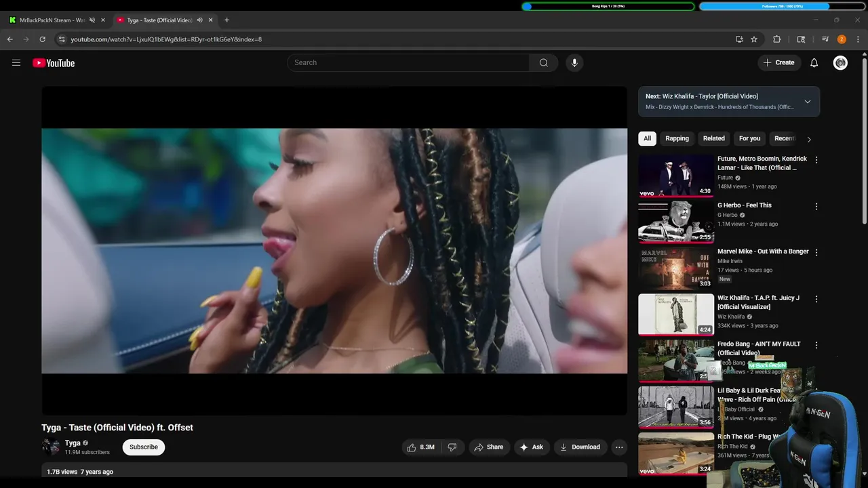Open Future Like That thumbnail
Image resolution: width=868 pixels, height=488 pixels.
click(x=676, y=176)
